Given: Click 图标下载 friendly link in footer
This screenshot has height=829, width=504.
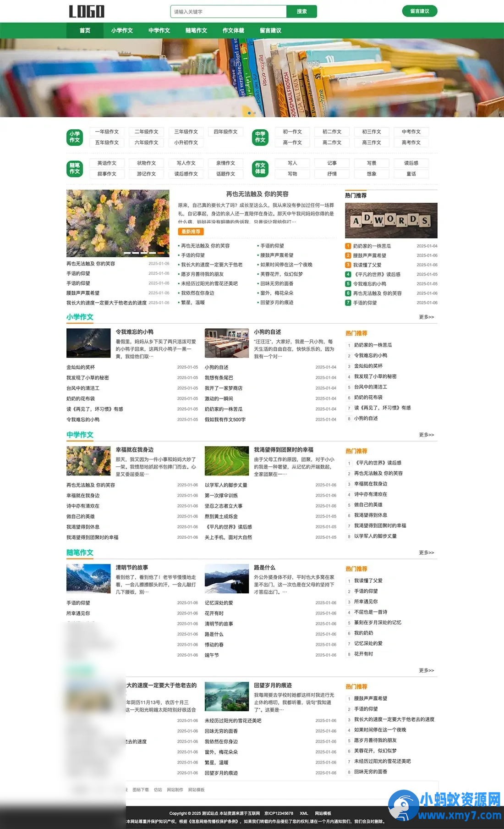Looking at the screenshot, I should point(141,790).
